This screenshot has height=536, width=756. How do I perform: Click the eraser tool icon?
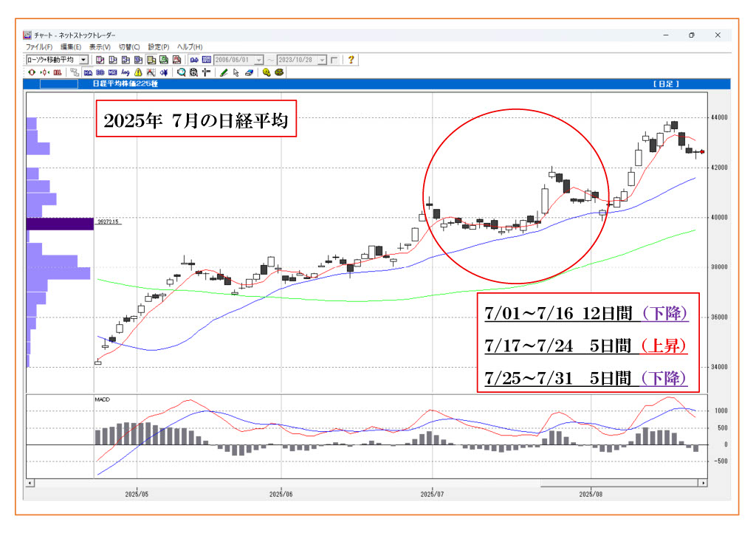pos(249,72)
